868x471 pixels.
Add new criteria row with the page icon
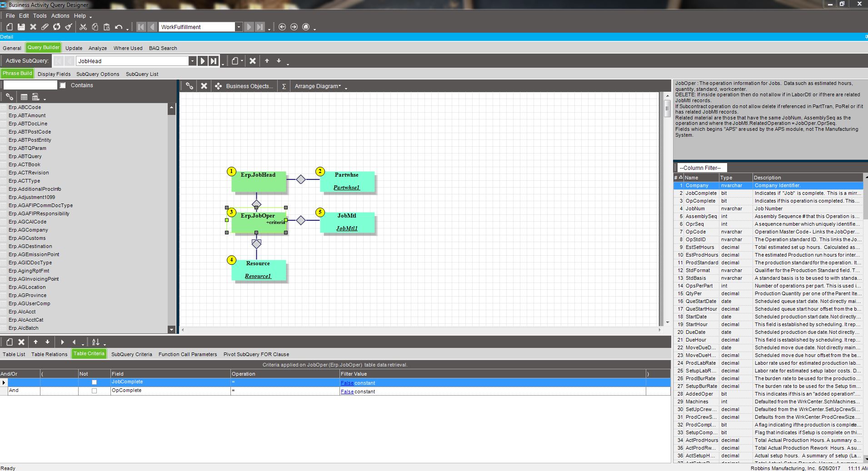[x=10, y=342]
